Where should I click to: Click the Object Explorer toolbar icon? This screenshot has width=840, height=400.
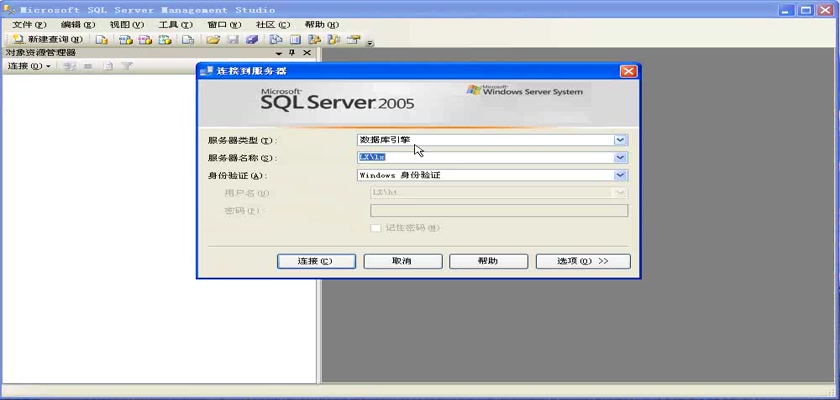click(314, 40)
